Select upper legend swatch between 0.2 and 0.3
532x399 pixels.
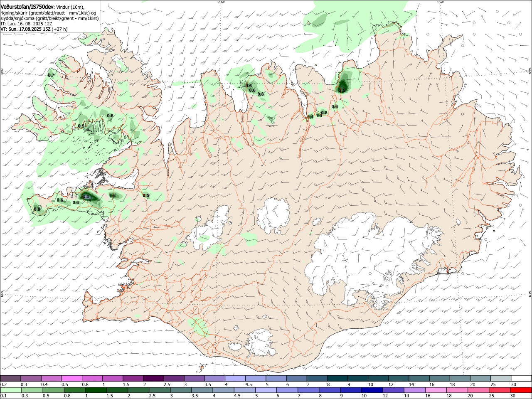point(10,379)
